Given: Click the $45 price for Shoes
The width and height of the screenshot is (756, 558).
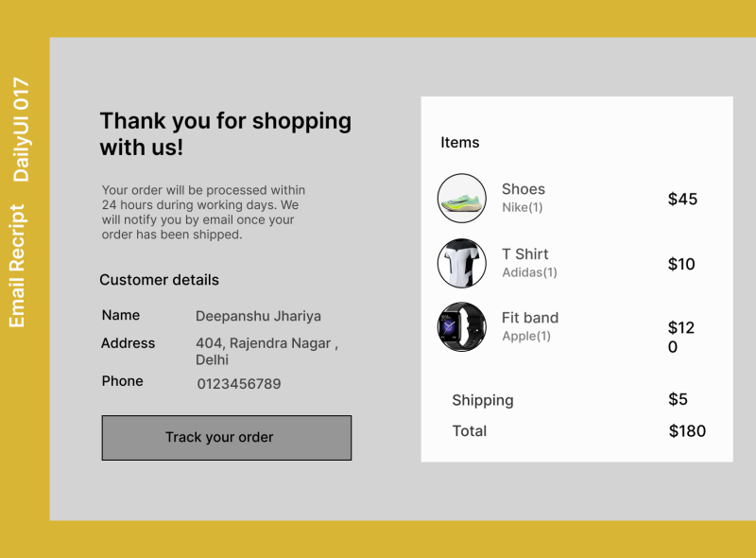Looking at the screenshot, I should (x=682, y=199).
